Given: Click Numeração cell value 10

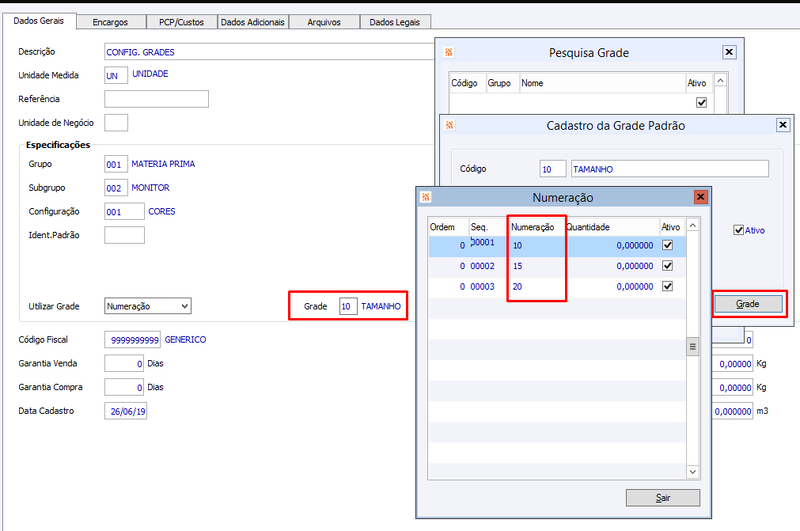Looking at the screenshot, I should [517, 245].
